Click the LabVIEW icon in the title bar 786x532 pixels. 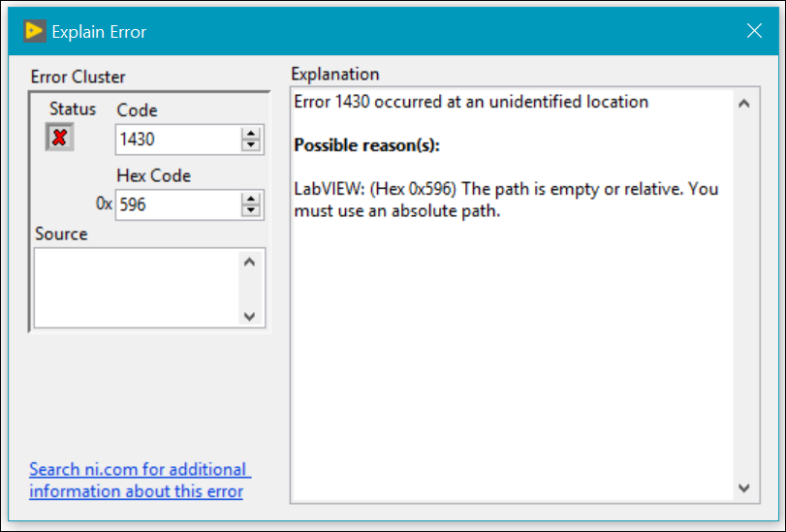34,32
